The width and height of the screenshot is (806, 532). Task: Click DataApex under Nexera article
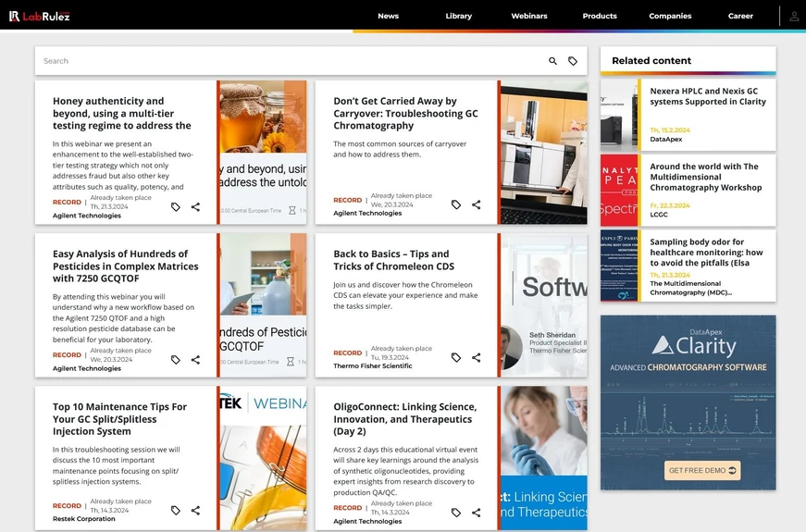(x=666, y=140)
